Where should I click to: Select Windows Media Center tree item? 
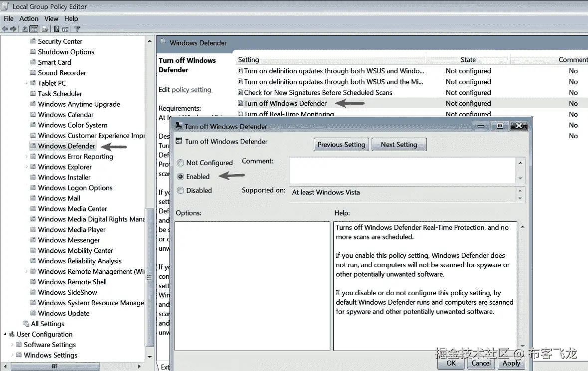72,208
